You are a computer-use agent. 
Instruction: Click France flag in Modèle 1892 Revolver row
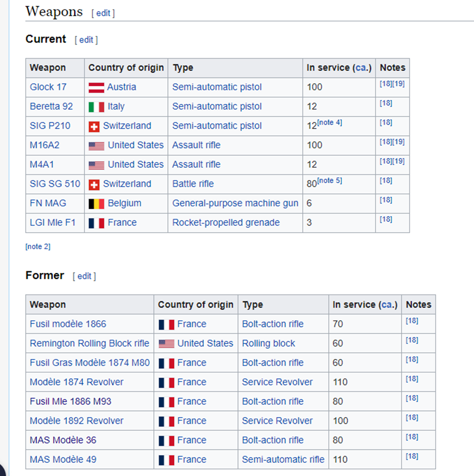point(167,422)
